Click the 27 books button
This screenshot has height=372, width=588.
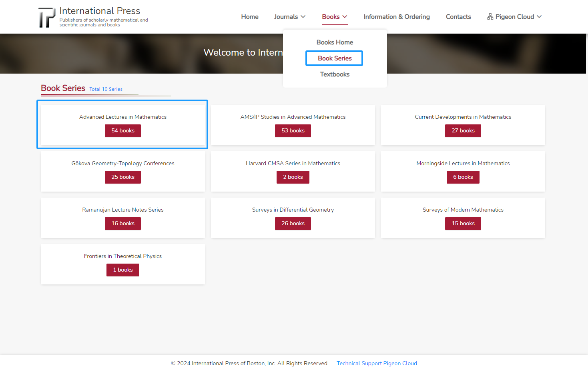click(463, 131)
